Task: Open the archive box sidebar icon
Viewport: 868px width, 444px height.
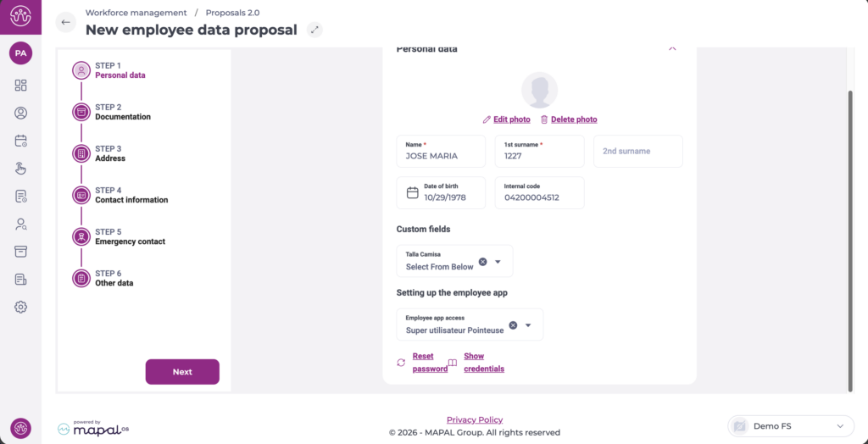Action: (x=21, y=252)
